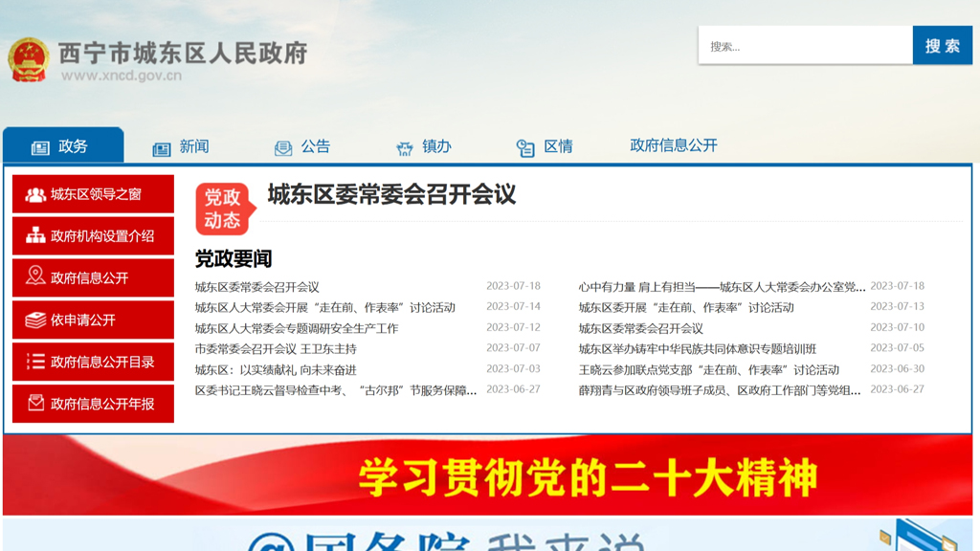Click the people icon on 城东区领导之窗
980x551 pixels.
coord(35,194)
